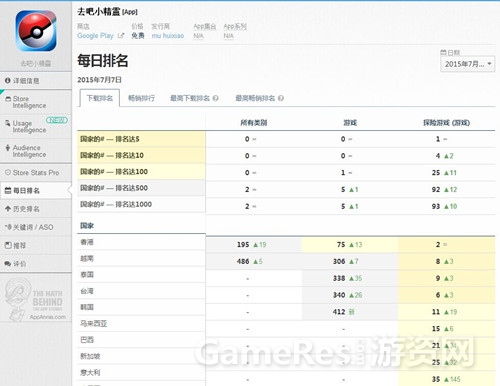This screenshot has height=386, width=500.
Task: Open 历史排名 history rankings
Action: (x=36, y=209)
